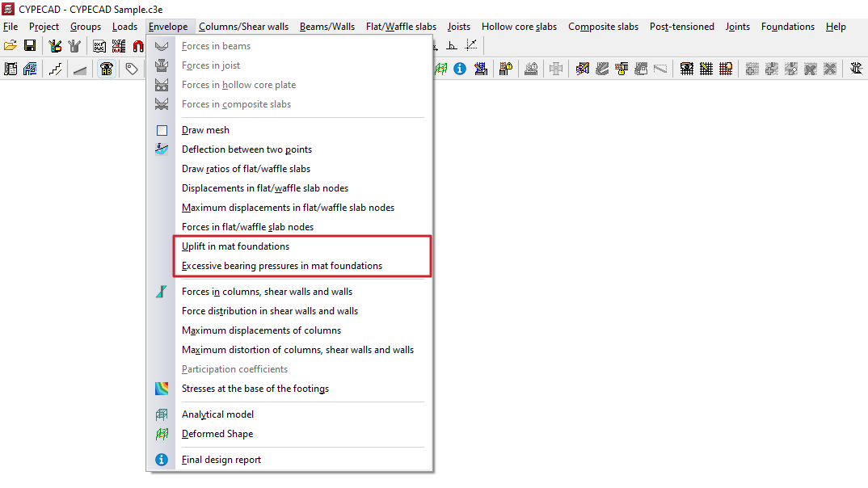Select the staircase icon

click(x=55, y=69)
